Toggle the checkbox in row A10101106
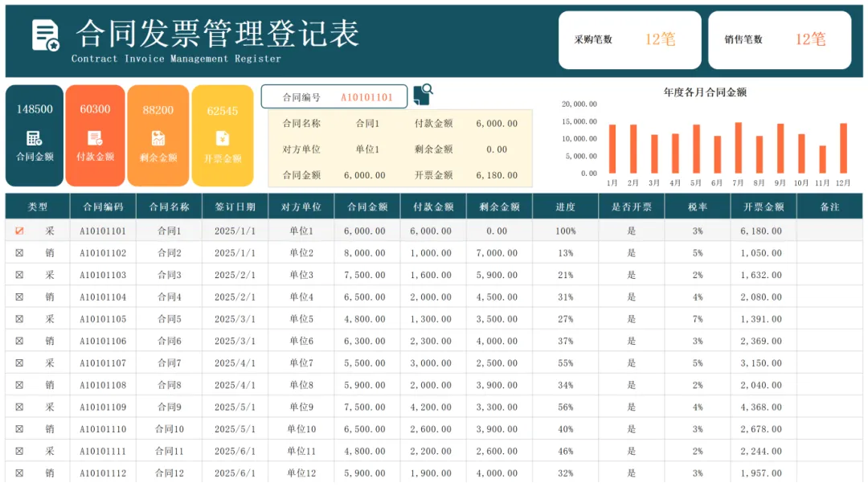The image size is (868, 487). (19, 341)
